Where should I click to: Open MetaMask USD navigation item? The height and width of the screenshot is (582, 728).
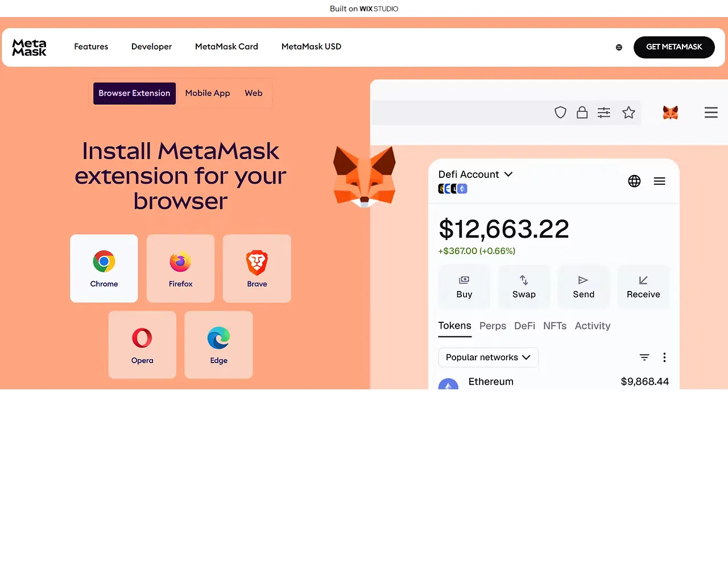pyautogui.click(x=311, y=47)
